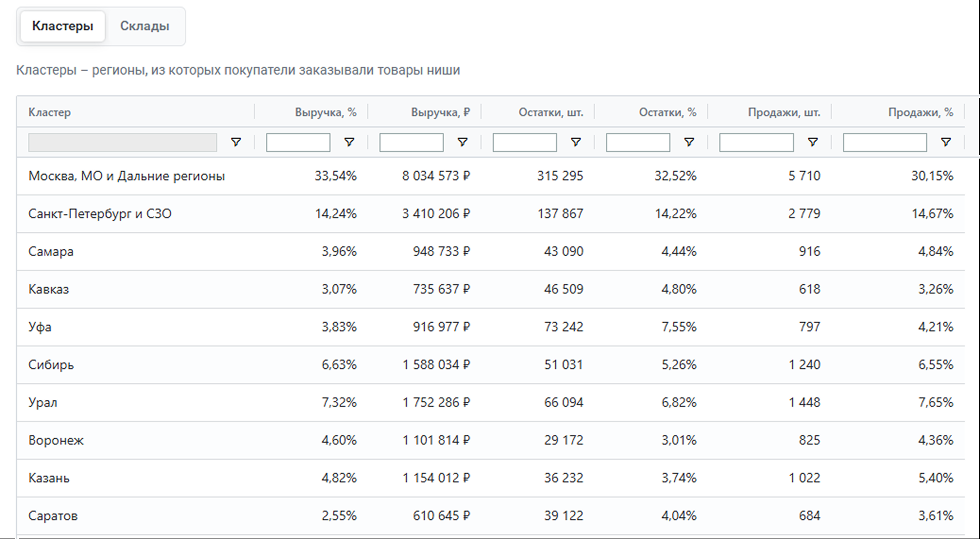
Task: Sort by Остатки, шт. column header
Action: [550, 112]
